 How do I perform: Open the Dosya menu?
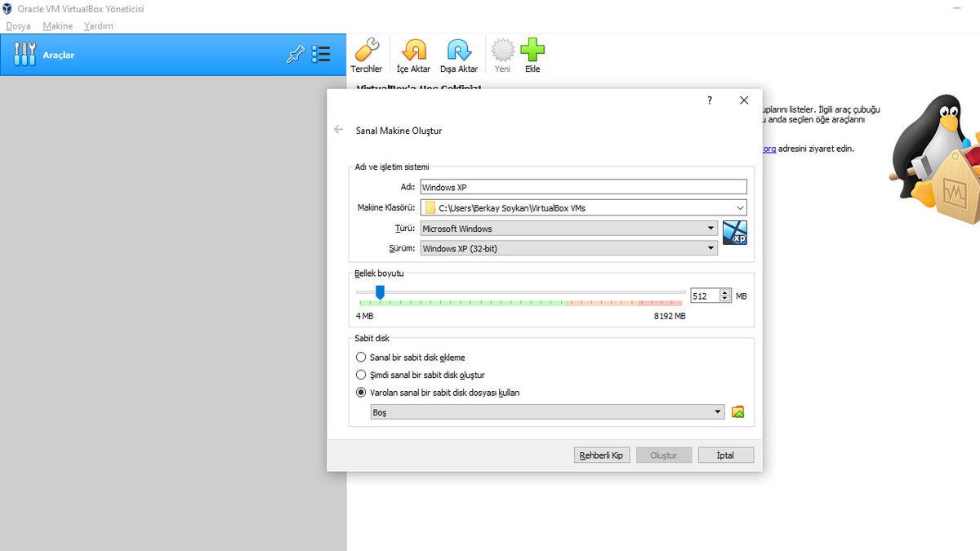coord(17,25)
